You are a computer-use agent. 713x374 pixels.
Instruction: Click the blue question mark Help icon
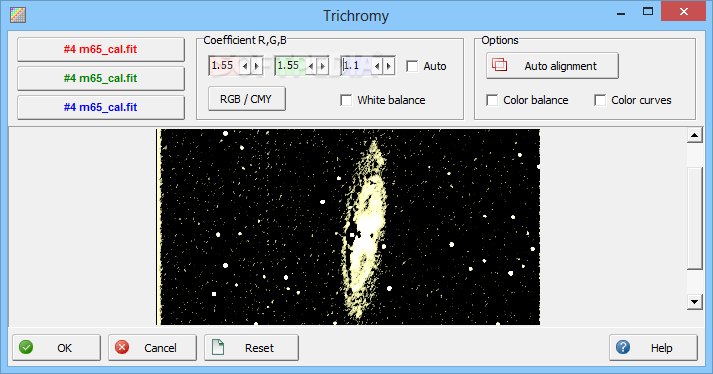[x=623, y=347]
